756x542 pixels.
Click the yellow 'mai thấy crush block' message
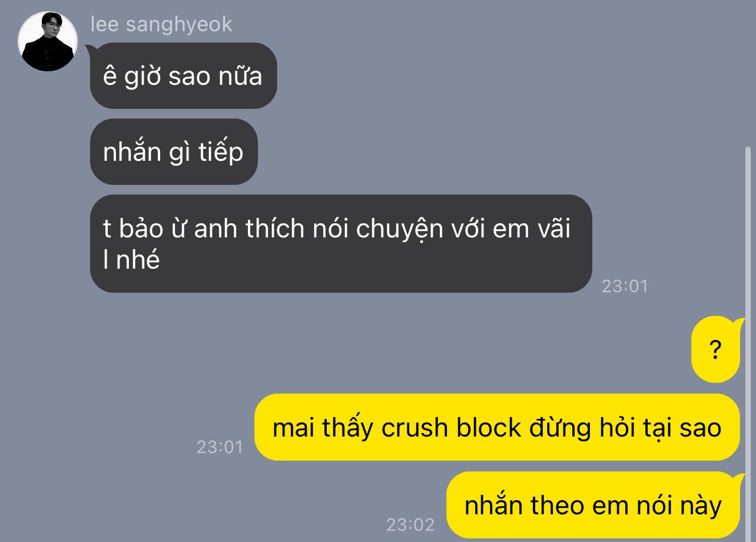pos(497,427)
